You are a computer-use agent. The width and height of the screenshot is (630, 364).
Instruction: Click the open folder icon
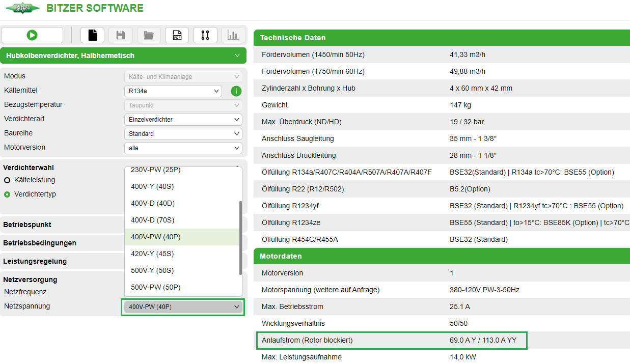pos(149,35)
